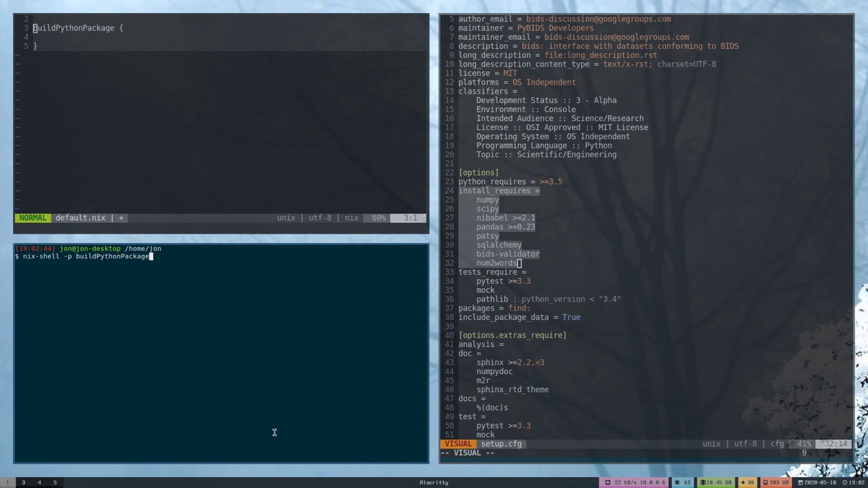The height and width of the screenshot is (488, 868).
Task: Click the disk space indicator showing 283 GB
Action: pyautogui.click(x=776, y=483)
